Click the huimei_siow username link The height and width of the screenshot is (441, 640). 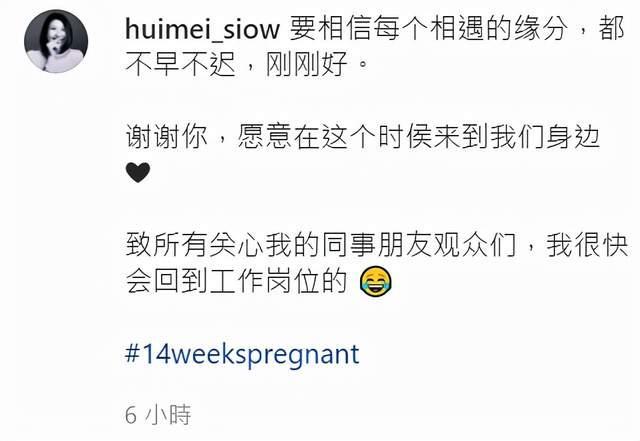(202, 29)
